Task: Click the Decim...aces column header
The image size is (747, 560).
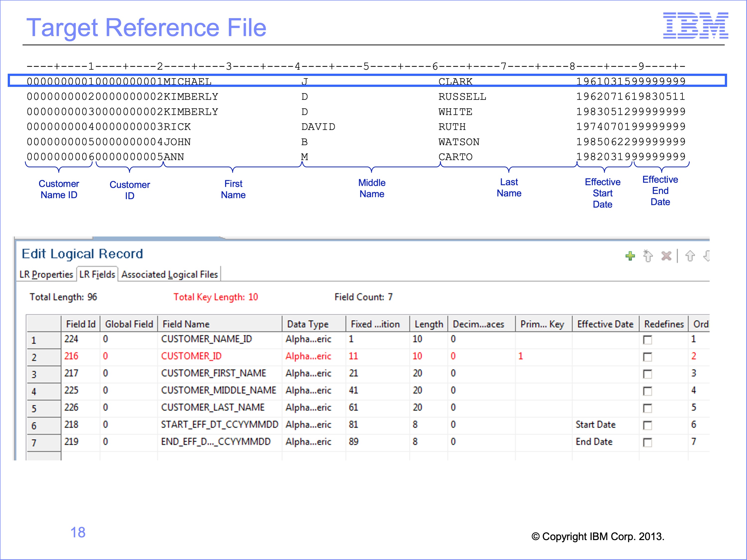Action: 481,324
